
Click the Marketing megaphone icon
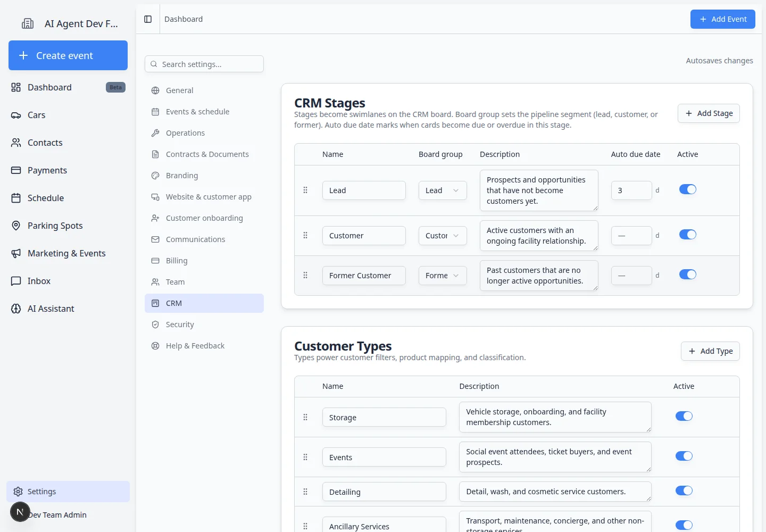(16, 253)
